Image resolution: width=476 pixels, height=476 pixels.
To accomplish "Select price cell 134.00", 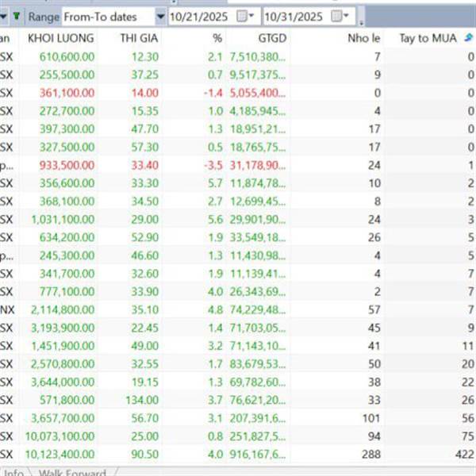I will coord(142,400).
